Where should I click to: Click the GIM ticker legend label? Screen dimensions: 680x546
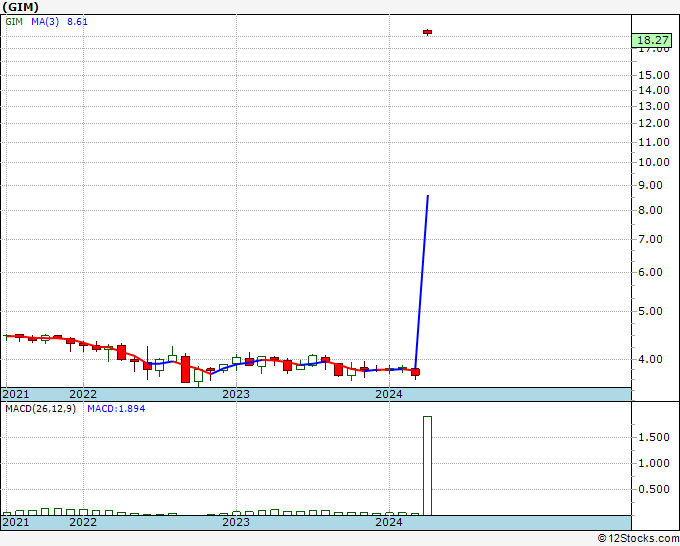(x=14, y=21)
